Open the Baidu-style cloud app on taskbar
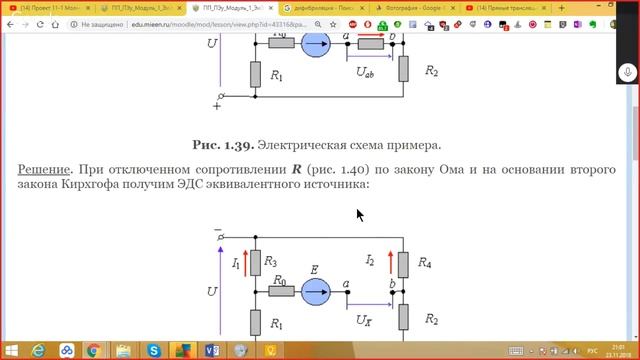 tap(67, 351)
